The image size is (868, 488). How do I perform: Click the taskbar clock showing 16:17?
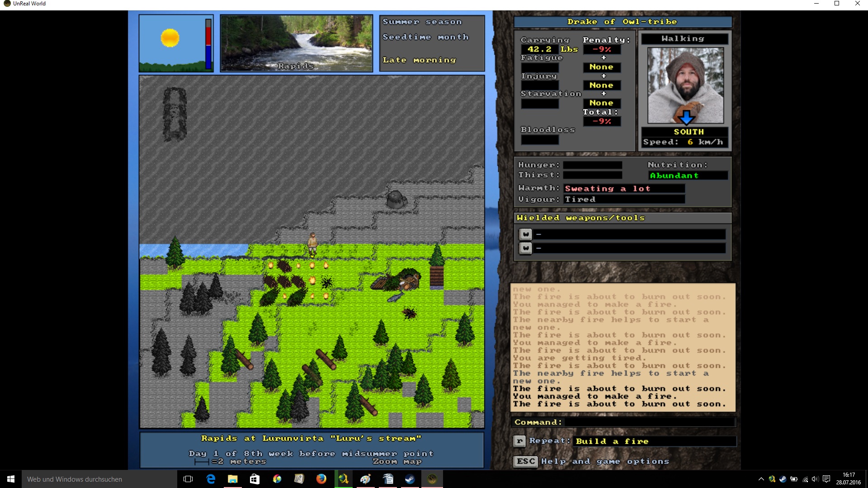click(x=849, y=479)
